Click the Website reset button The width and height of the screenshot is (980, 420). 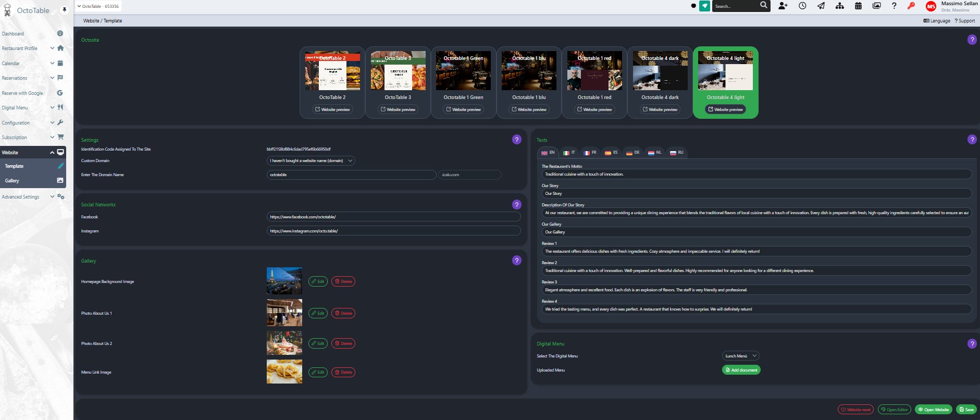[x=855, y=410]
